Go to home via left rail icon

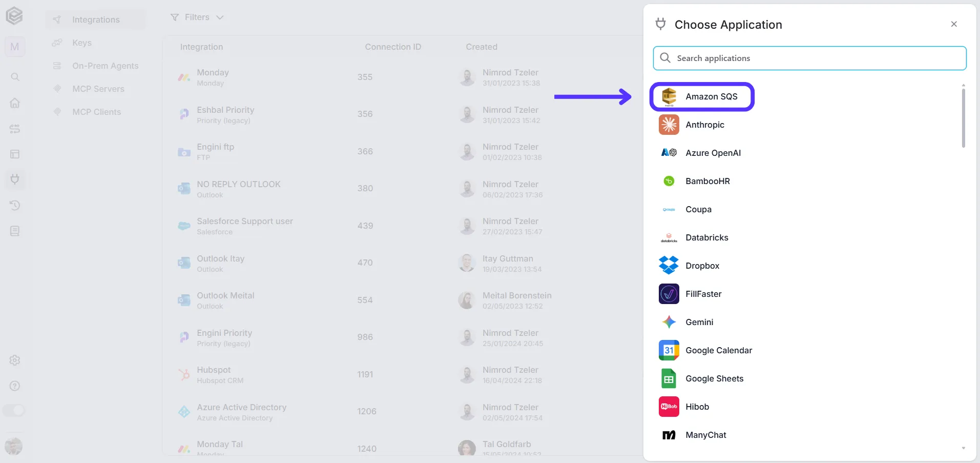(x=15, y=103)
